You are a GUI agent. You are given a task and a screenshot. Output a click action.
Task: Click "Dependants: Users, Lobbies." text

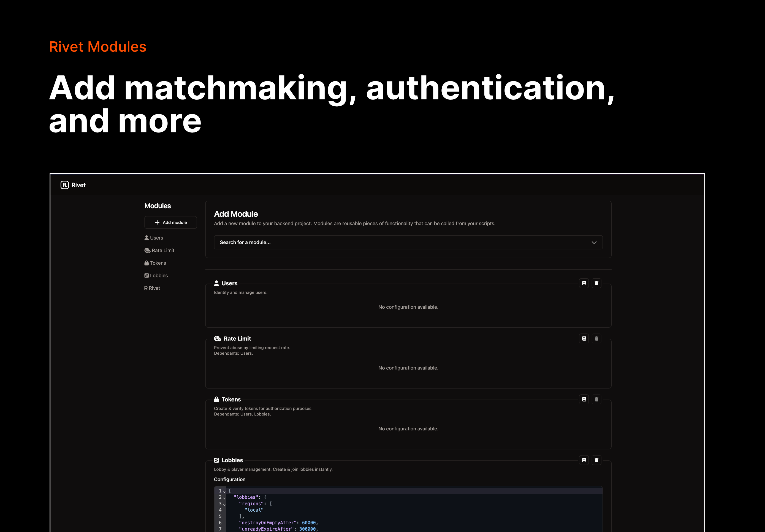[x=242, y=414]
